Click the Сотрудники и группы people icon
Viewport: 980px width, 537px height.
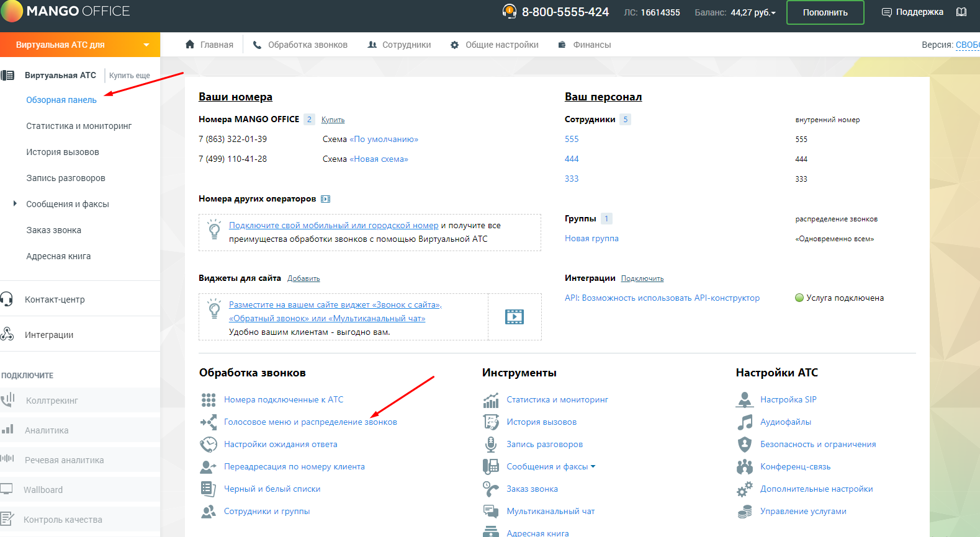pos(209,512)
